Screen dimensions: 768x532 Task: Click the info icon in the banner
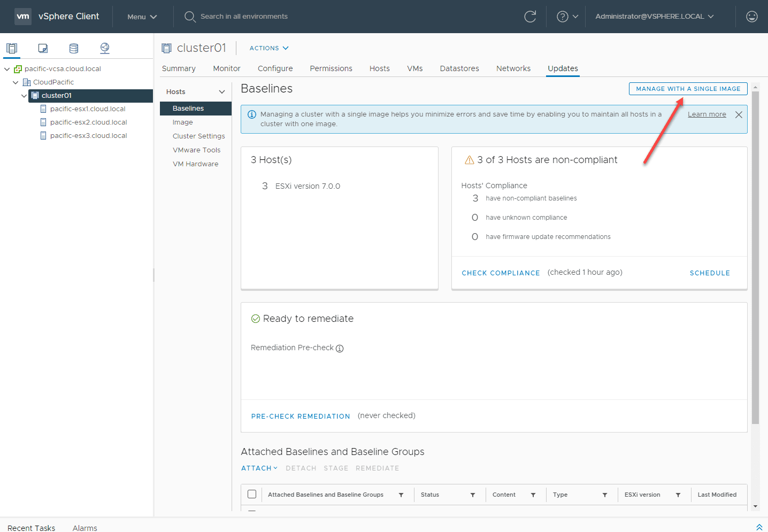point(252,114)
